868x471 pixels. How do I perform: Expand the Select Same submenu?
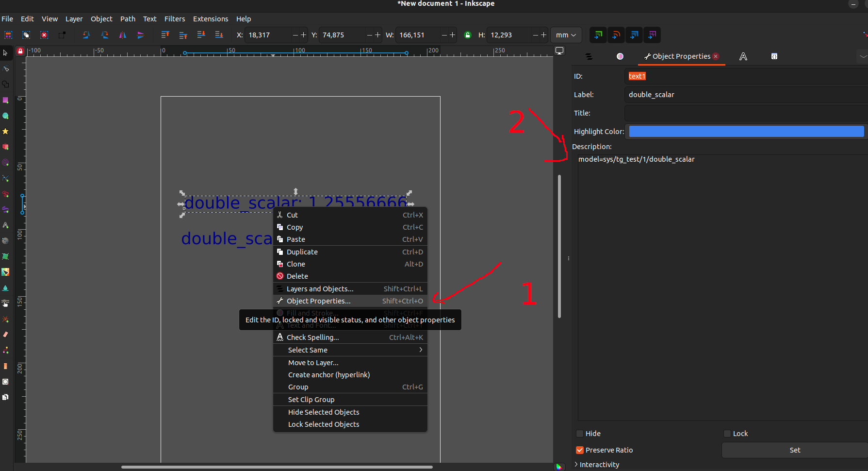click(x=350, y=350)
